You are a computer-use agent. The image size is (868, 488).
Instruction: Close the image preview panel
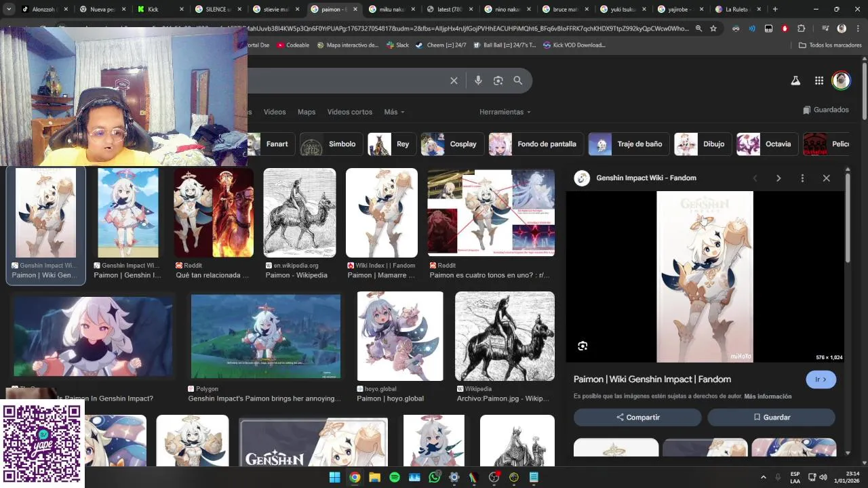tap(826, 178)
